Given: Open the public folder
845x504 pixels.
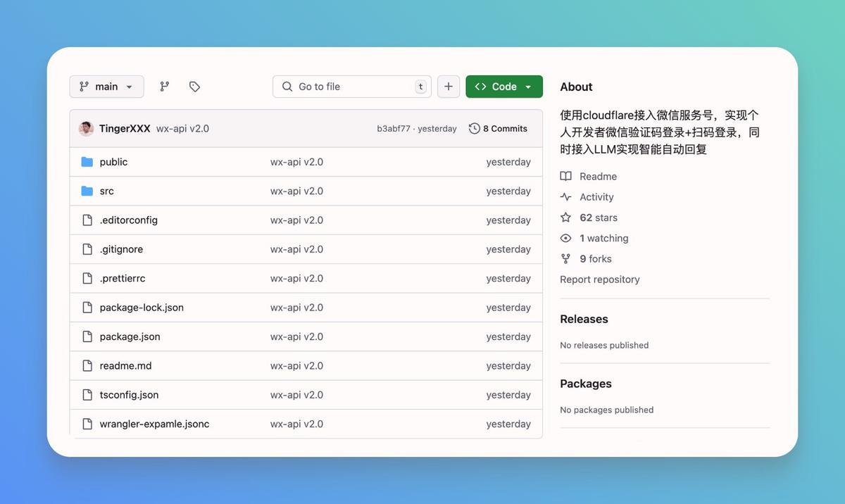Looking at the screenshot, I should (113, 162).
